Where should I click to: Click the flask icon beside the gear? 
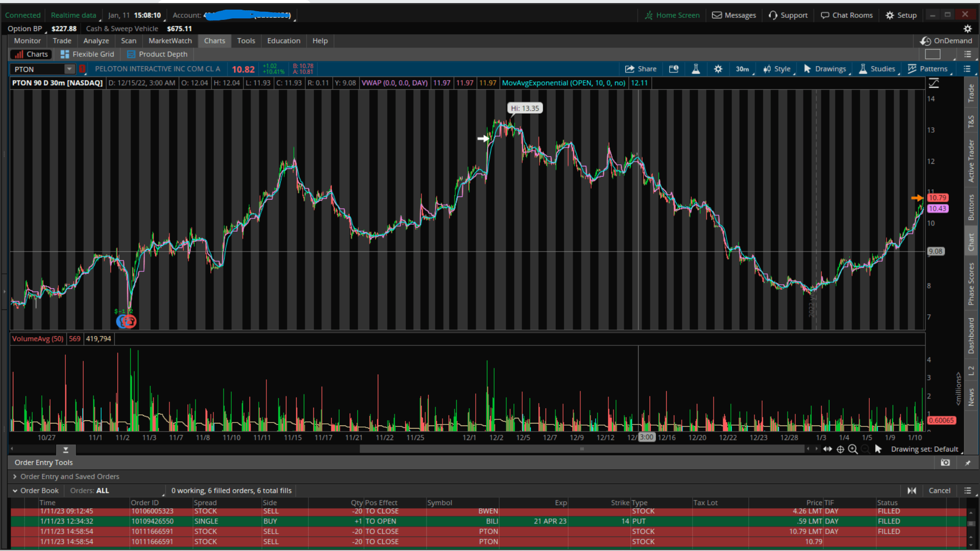(x=696, y=69)
